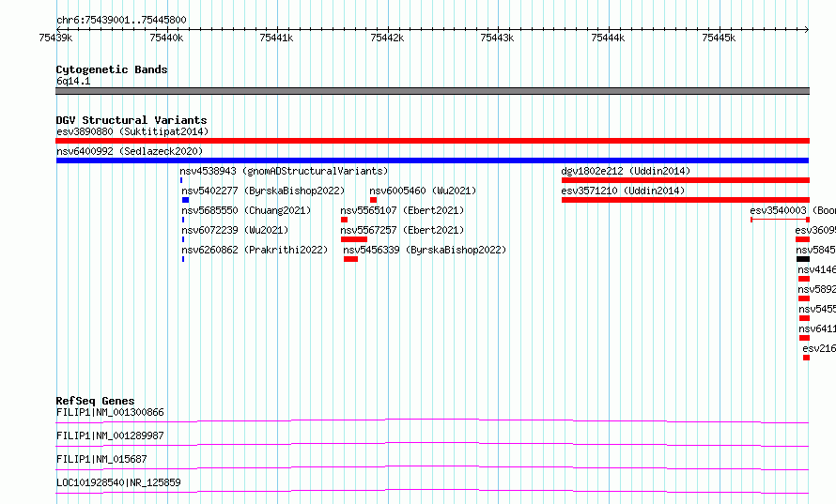
Task: Open LOC101928540|NR_125859 transcript label
Action: (118, 482)
